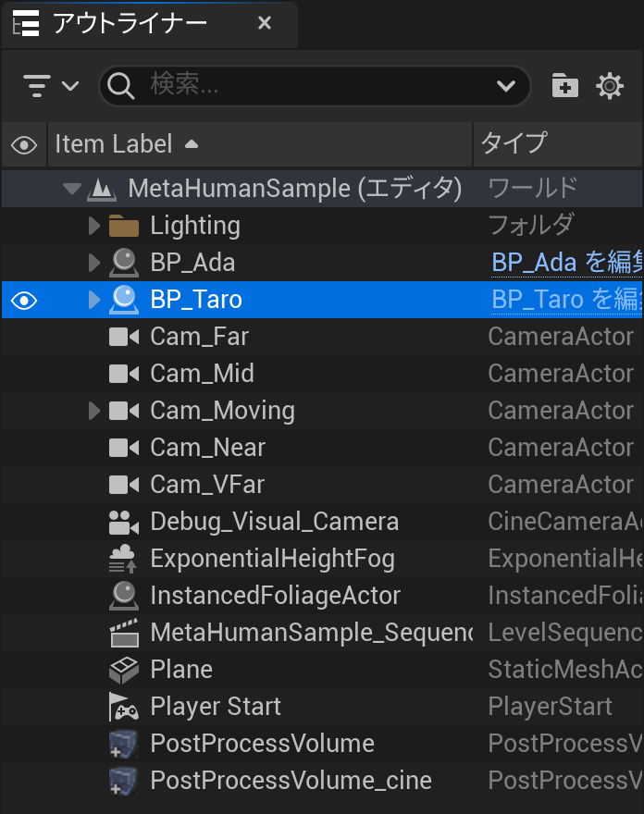
Task: Expand the Lighting folder
Action: (x=93, y=226)
